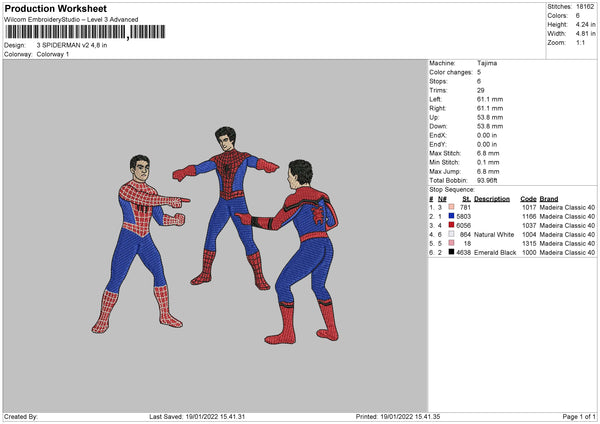Click stitch count 6056 in stop row 3

coord(463,225)
